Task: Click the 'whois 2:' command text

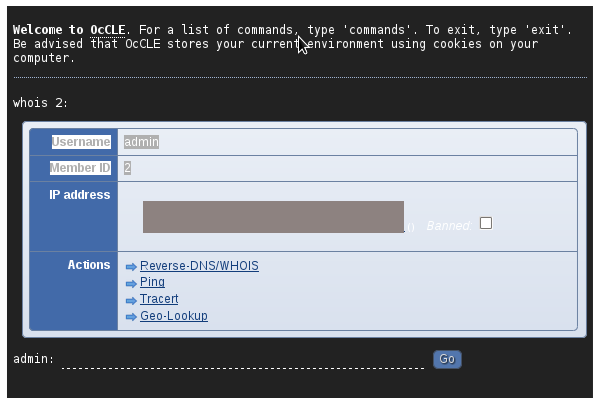Action: pos(40,103)
